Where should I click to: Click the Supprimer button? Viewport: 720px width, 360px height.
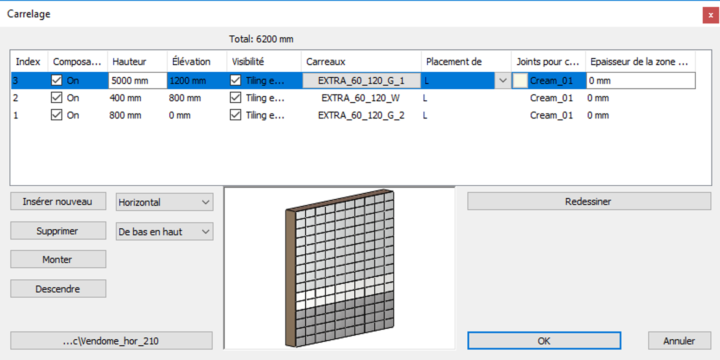click(x=58, y=231)
